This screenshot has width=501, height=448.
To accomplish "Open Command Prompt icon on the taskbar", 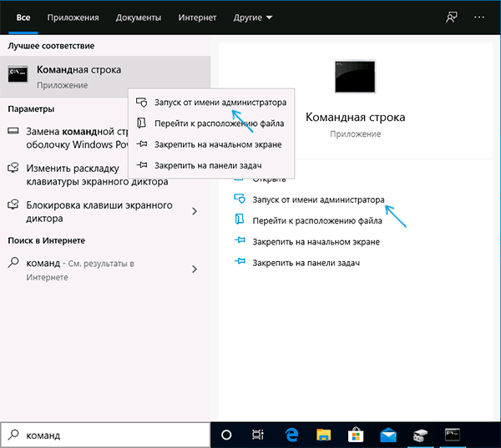I will pyautogui.click(x=453, y=435).
